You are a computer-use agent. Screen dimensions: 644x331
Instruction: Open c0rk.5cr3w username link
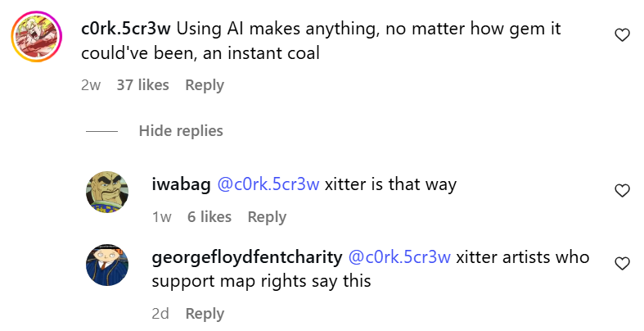click(x=126, y=29)
